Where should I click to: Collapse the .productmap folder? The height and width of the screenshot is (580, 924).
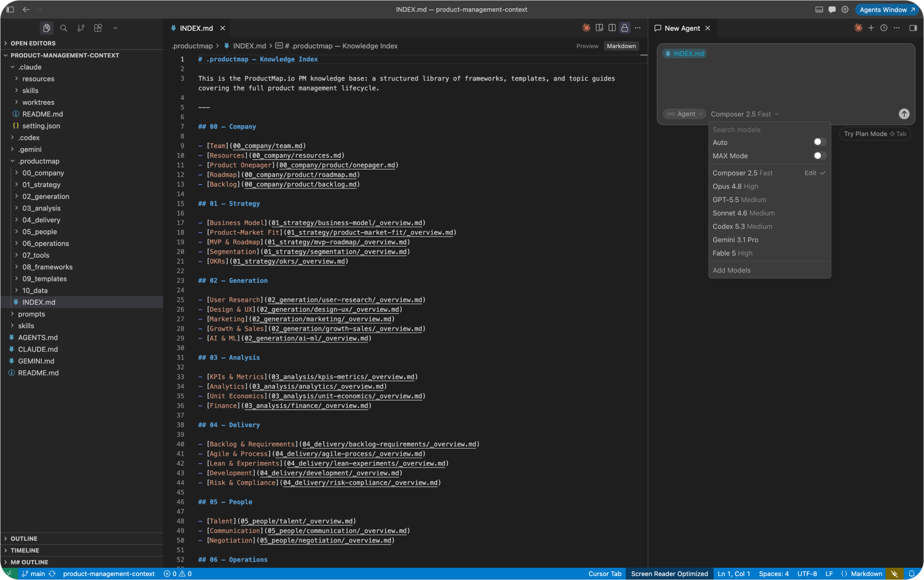coord(81,161)
